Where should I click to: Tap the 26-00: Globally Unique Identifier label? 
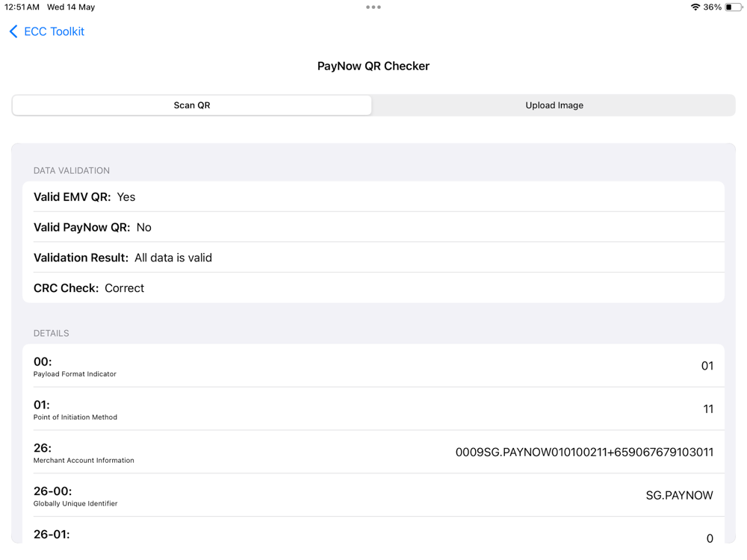75,496
